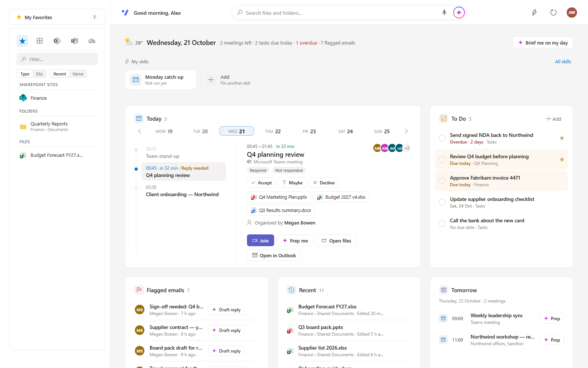This screenshot has height=368, width=588.
Task: Select FRI 23 day tab
Action: tap(309, 131)
